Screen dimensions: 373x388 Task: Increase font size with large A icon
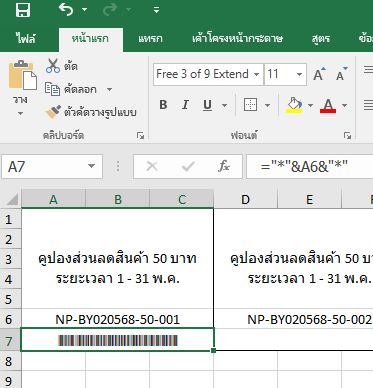(x=320, y=74)
